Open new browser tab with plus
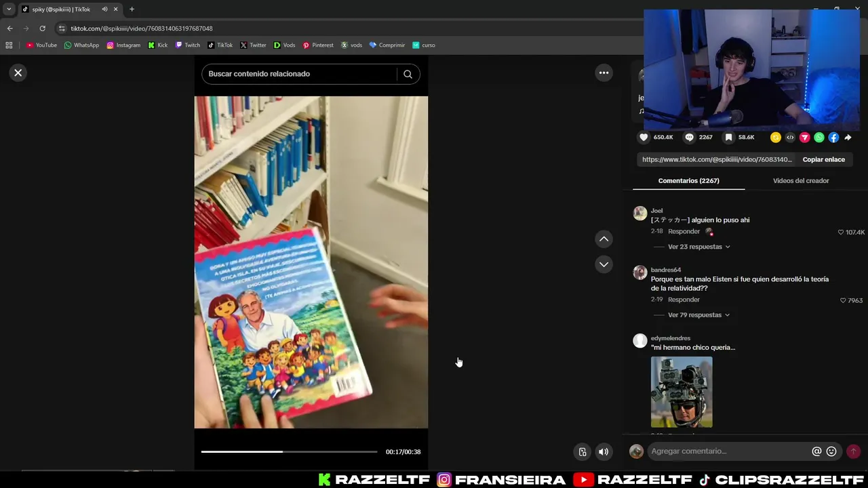This screenshot has width=868, height=488. tap(132, 9)
